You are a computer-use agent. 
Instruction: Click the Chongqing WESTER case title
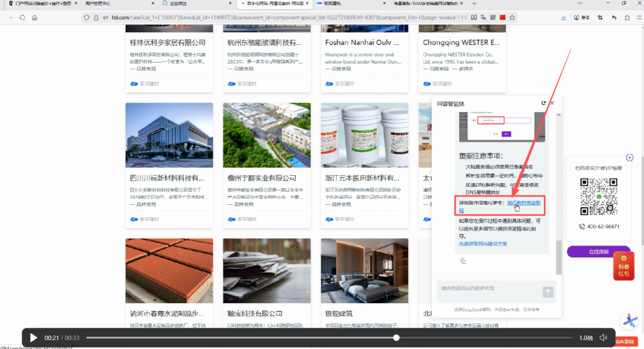(461, 43)
